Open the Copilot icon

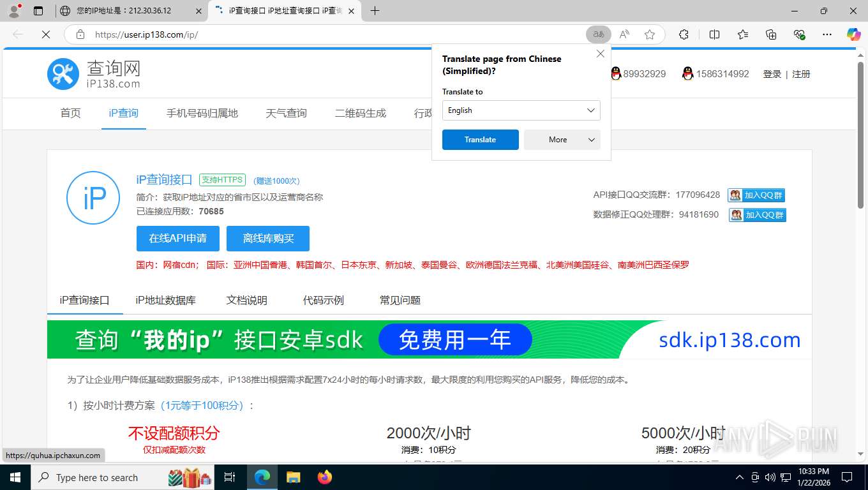[854, 34]
